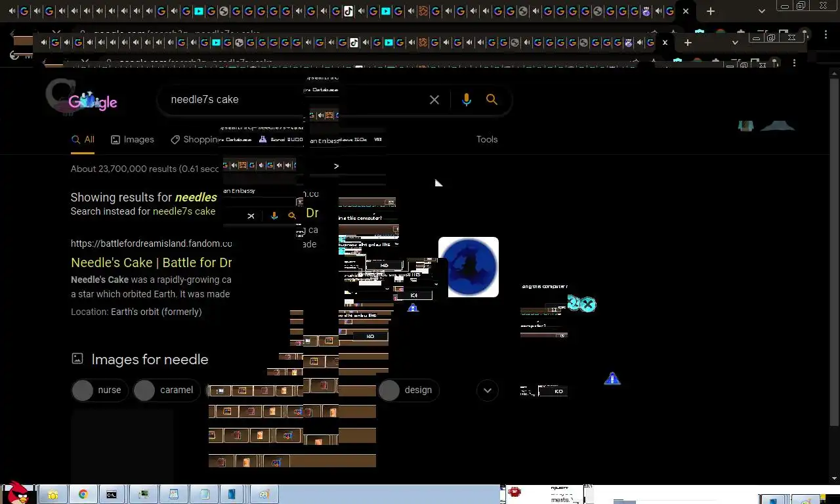Switch to the Shopping results tab
The height and width of the screenshot is (504, 840).
[194, 140]
